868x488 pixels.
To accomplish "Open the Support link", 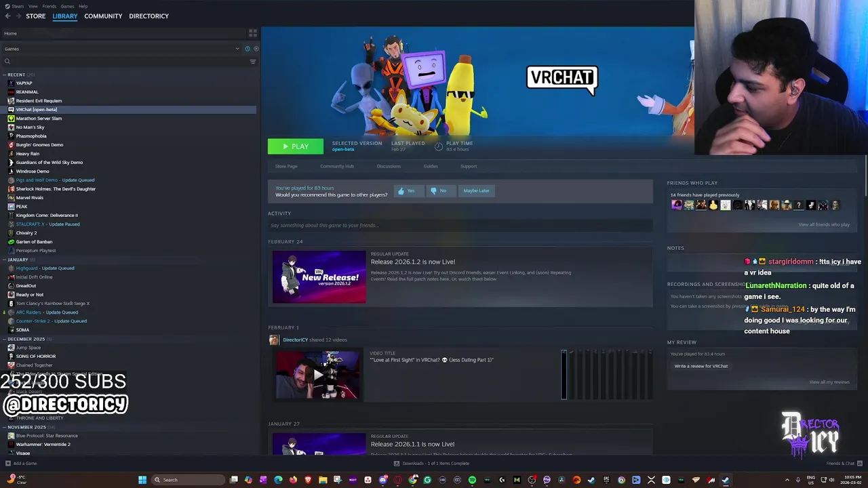I will (469, 166).
